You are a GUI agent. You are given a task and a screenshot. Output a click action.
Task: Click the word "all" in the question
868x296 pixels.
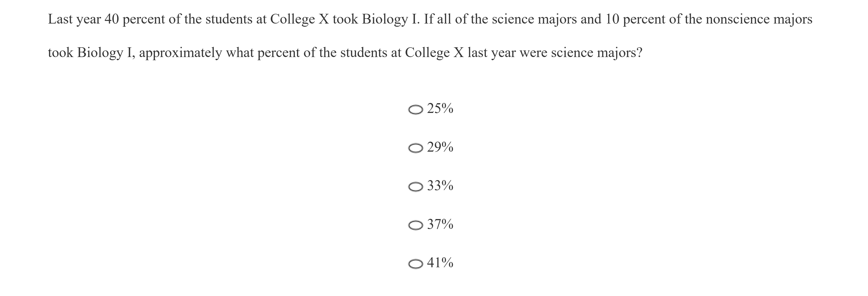[x=444, y=19]
